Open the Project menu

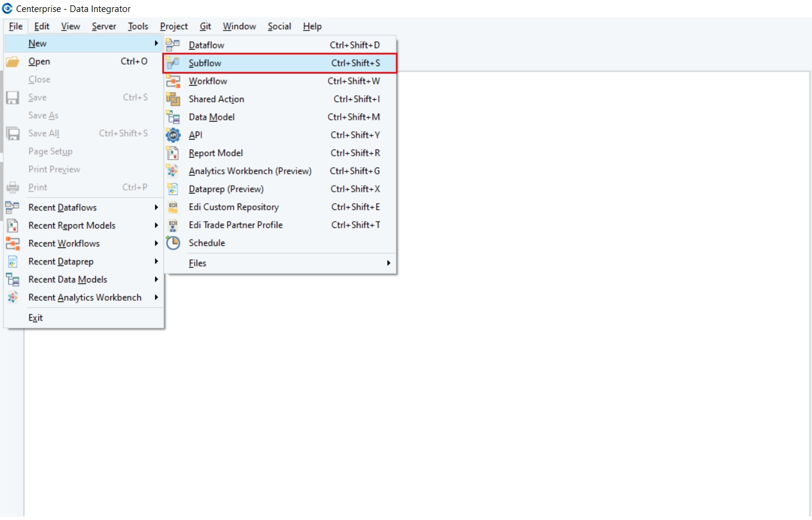coord(174,26)
